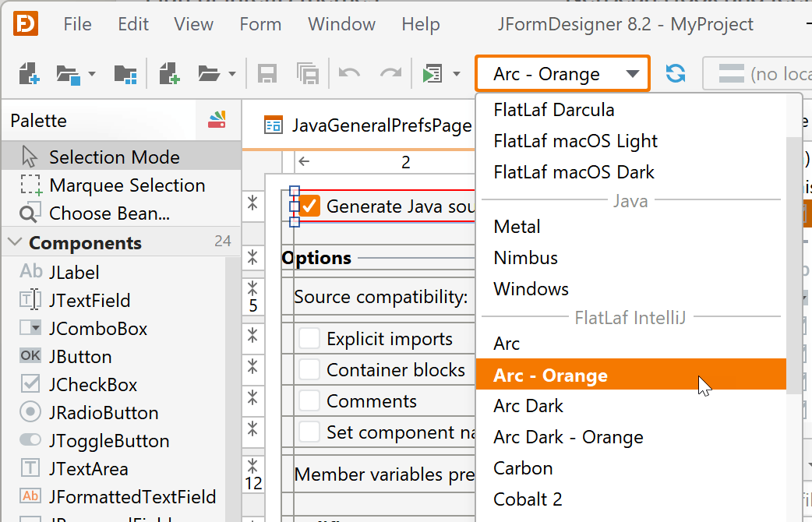Open the Edit menu

tap(133, 24)
